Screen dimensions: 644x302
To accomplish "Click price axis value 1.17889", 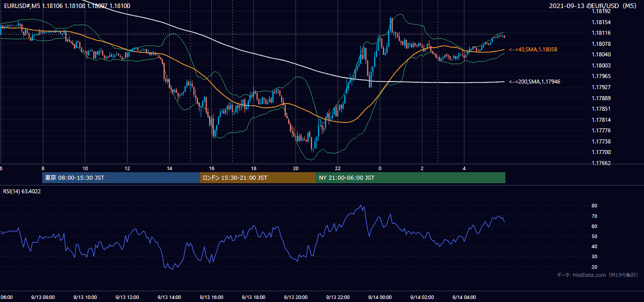I will tap(602, 98).
